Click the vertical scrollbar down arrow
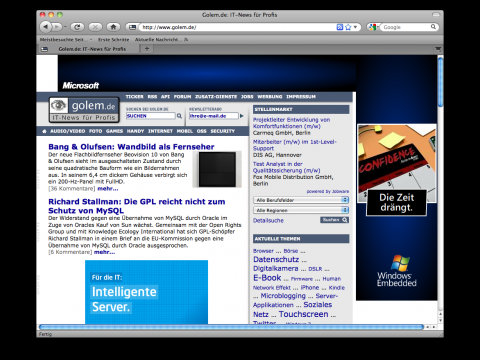480x360 pixels. click(440, 321)
